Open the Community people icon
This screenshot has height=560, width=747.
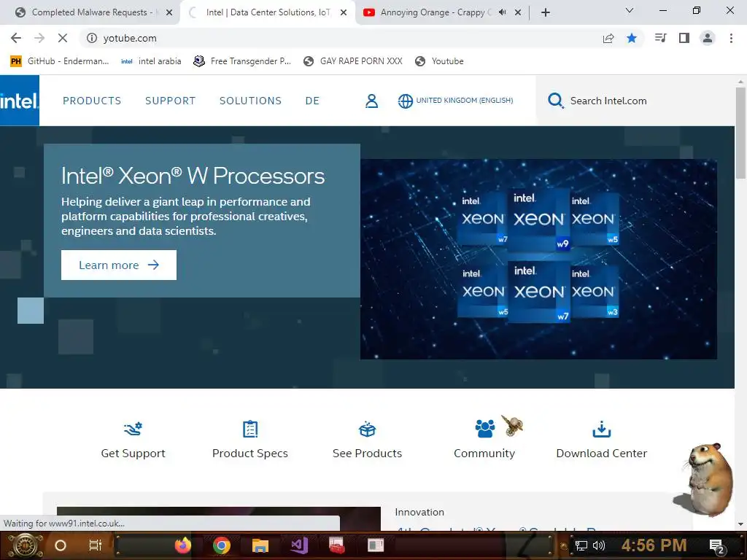(485, 428)
